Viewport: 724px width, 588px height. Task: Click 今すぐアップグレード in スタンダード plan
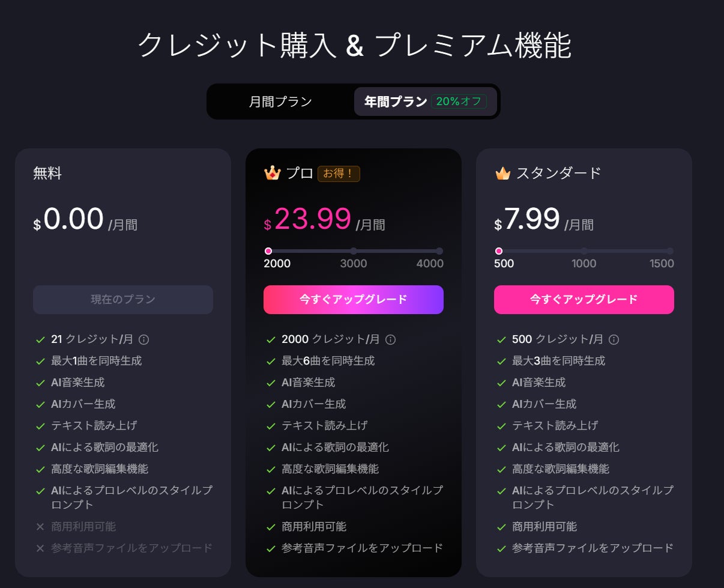584,300
